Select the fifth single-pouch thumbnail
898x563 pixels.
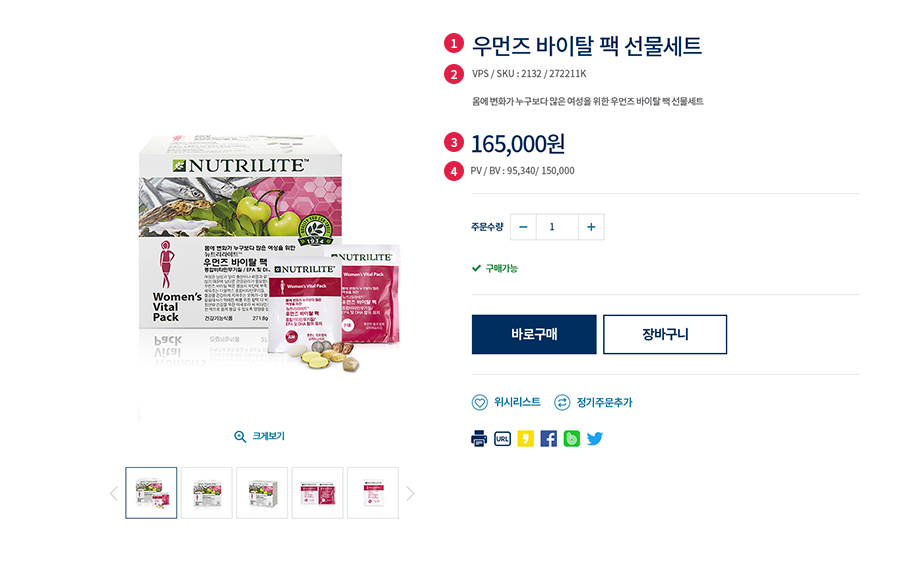373,493
